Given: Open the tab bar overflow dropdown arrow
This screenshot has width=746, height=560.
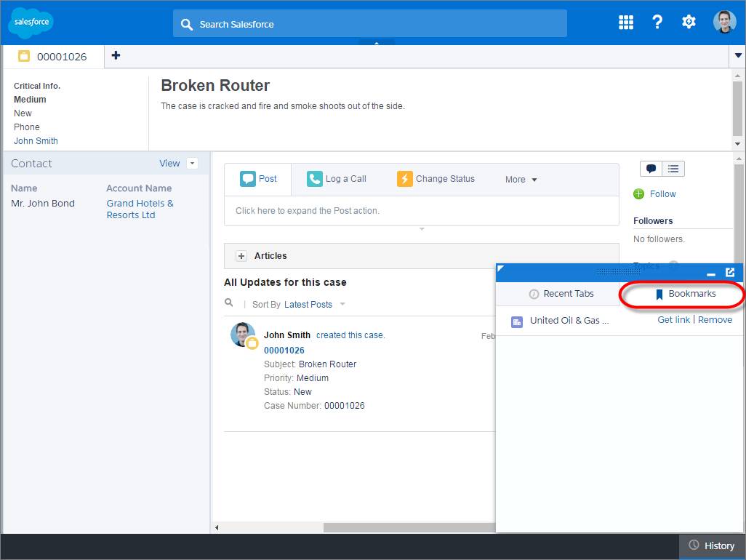Looking at the screenshot, I should pyautogui.click(x=738, y=56).
